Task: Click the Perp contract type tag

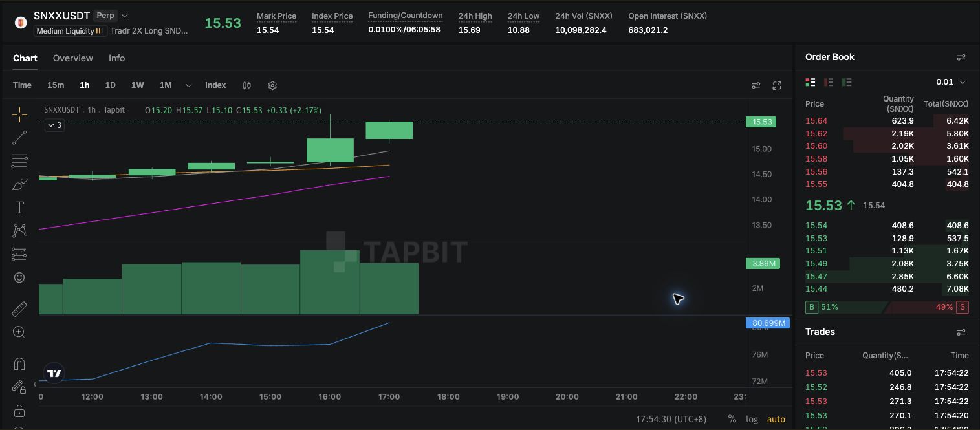Action: click(104, 16)
